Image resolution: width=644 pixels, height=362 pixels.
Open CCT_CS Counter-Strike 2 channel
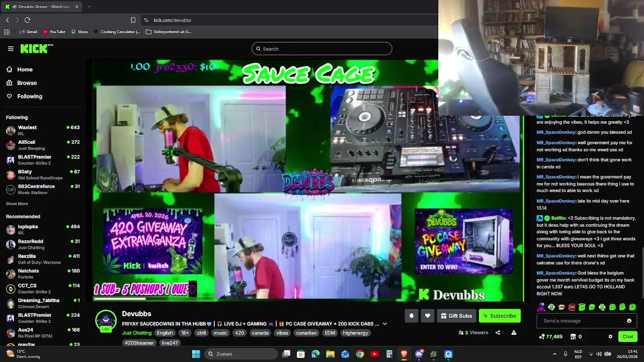43,288
